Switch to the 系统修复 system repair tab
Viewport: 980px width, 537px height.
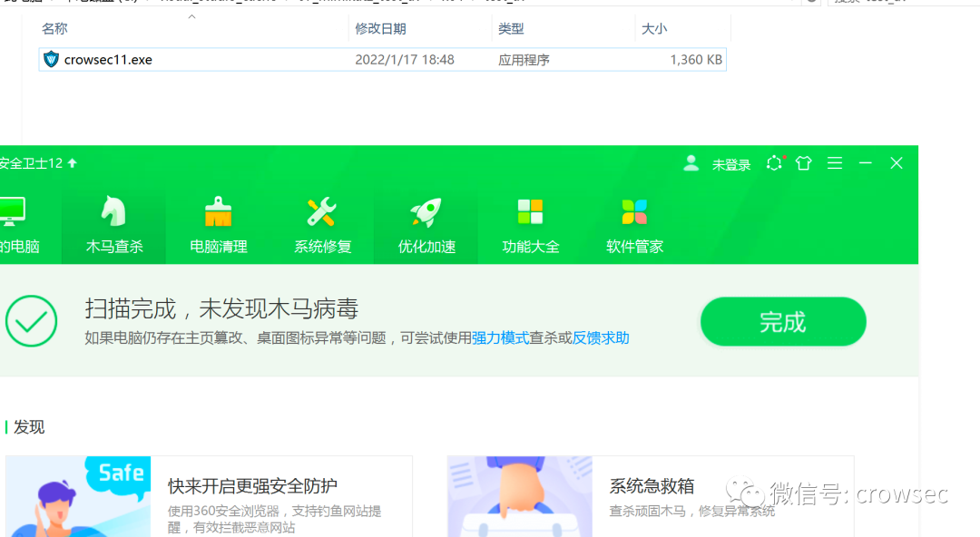tap(322, 226)
